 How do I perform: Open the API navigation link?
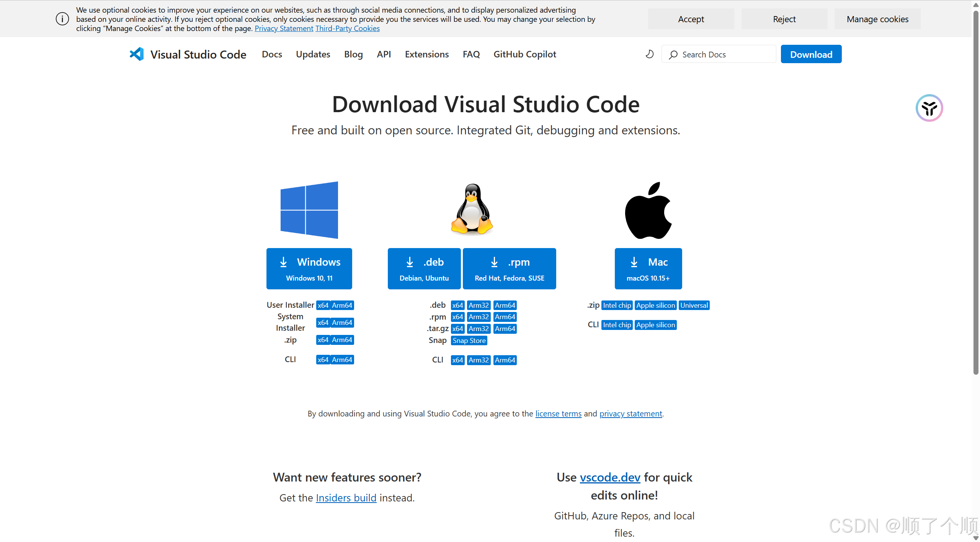pos(384,54)
